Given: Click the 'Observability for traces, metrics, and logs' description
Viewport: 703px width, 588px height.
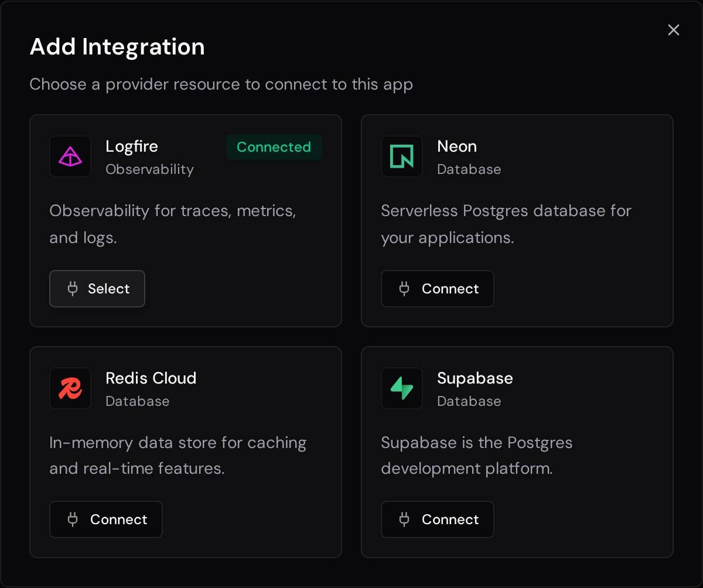Looking at the screenshot, I should click(173, 224).
